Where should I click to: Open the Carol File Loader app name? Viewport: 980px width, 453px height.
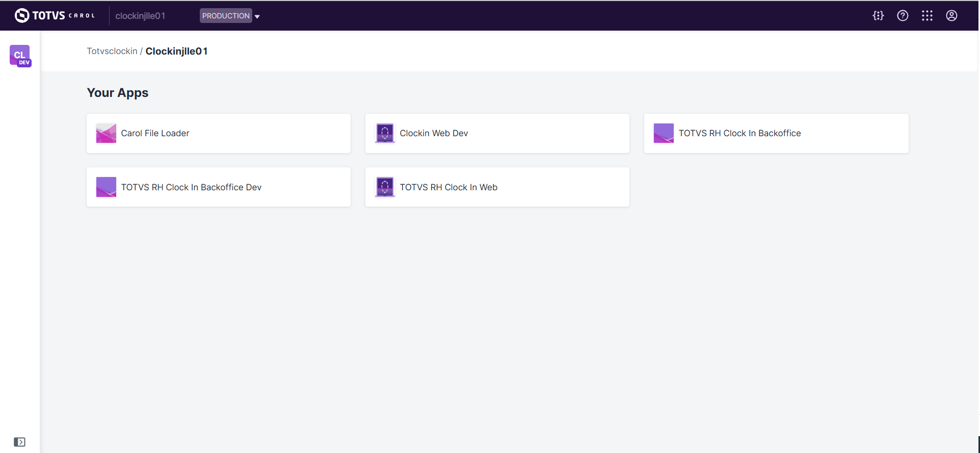click(x=155, y=133)
